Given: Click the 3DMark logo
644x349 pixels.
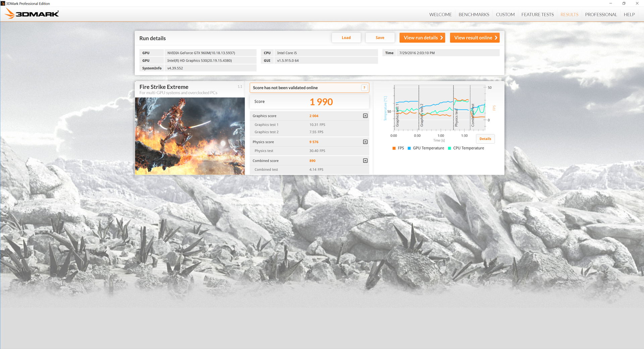Looking at the screenshot, I should point(32,14).
